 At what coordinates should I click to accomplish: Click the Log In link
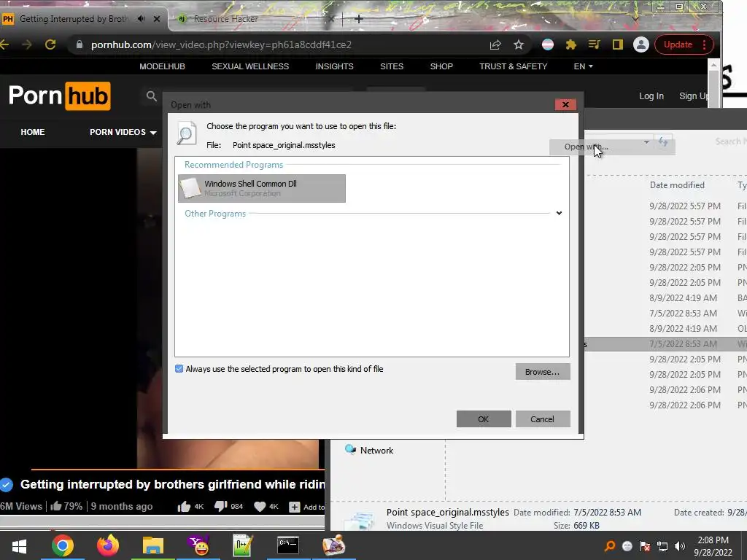click(651, 96)
